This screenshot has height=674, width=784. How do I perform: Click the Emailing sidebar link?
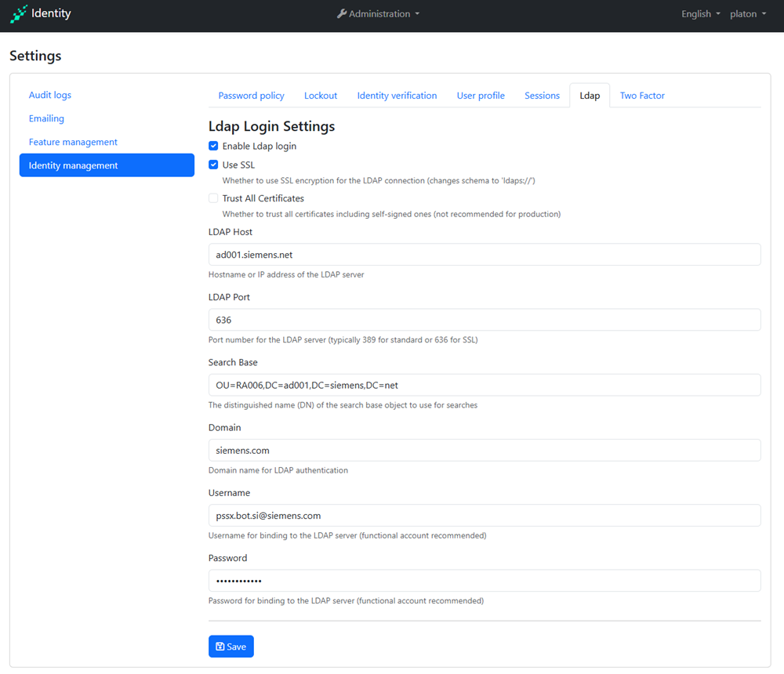click(x=46, y=118)
